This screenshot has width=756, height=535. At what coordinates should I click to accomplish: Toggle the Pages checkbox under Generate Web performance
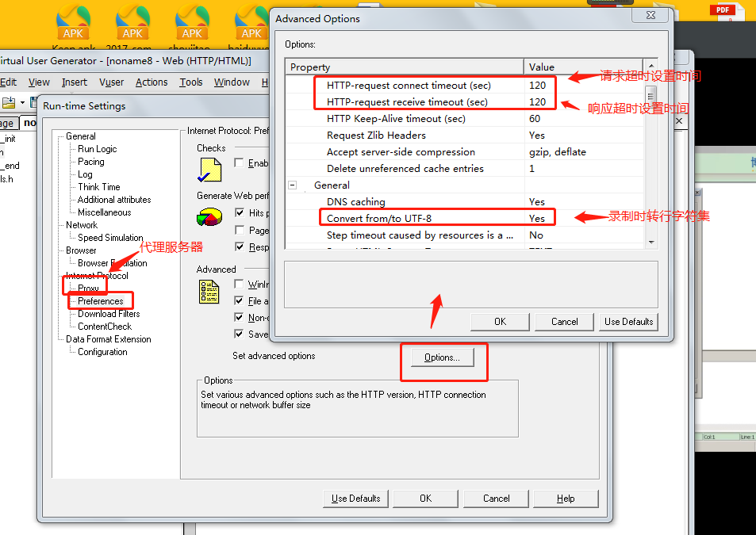point(239,230)
